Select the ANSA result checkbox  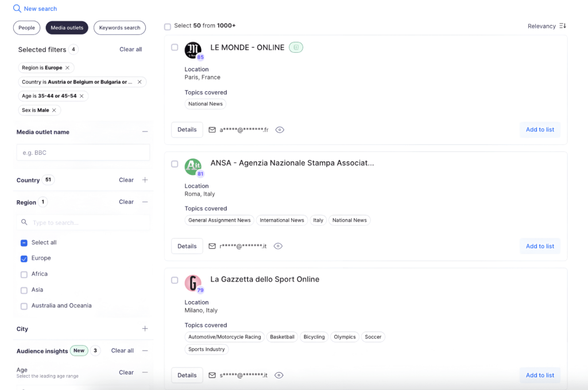[175, 163]
